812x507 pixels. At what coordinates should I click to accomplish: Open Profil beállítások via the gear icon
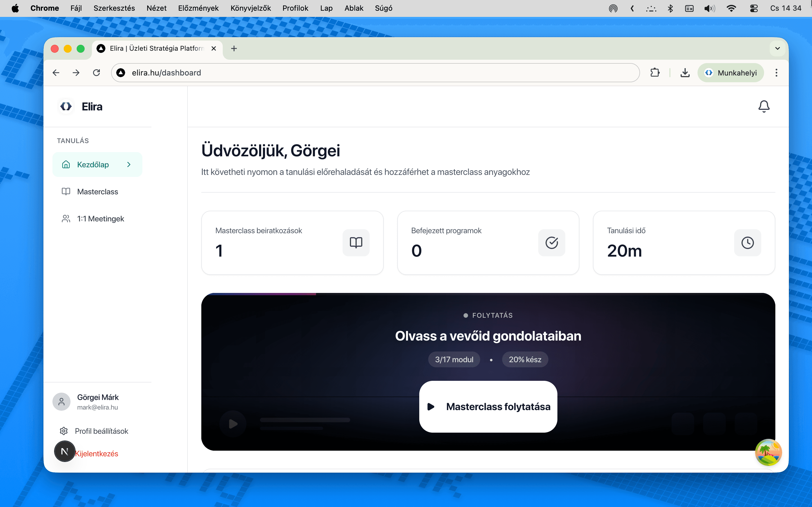tap(63, 431)
